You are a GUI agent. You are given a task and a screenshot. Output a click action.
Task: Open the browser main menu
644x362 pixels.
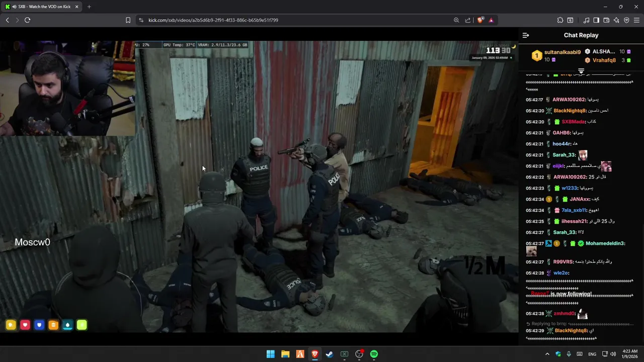pos(636,20)
